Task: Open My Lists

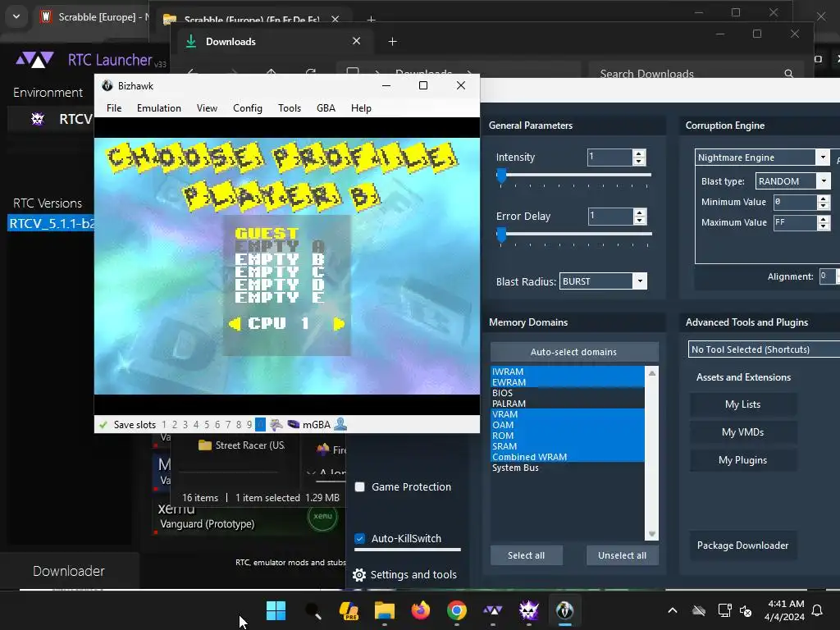Action: [742, 404]
